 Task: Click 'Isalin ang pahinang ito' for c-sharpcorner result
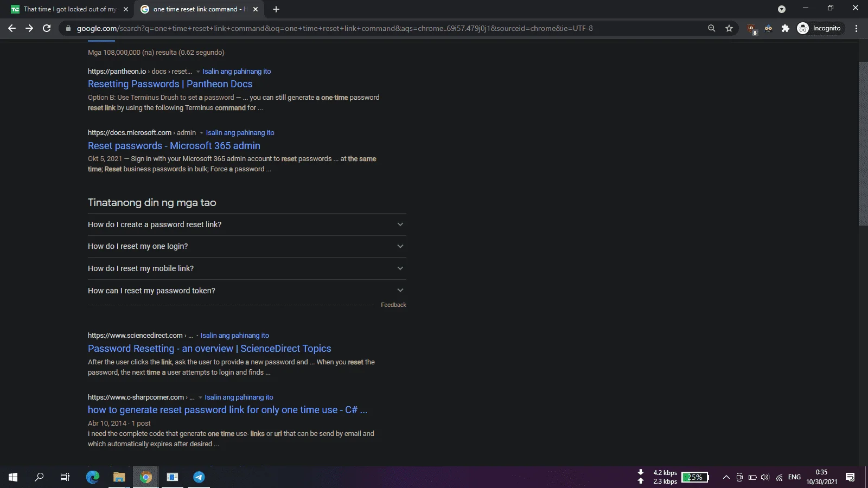(x=239, y=397)
